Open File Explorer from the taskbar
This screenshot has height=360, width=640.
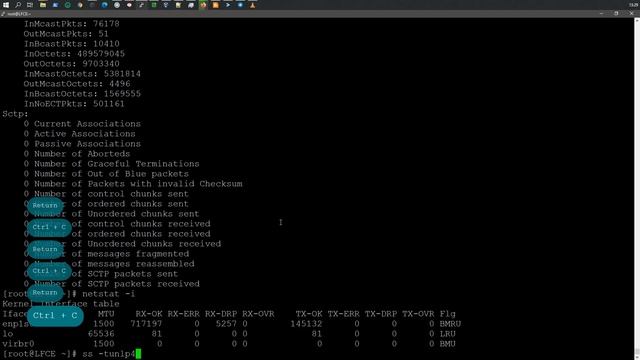pyautogui.click(x=43, y=5)
